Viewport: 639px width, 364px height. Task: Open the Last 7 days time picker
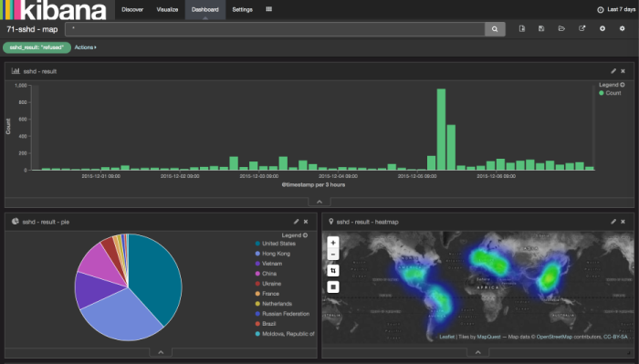click(616, 9)
